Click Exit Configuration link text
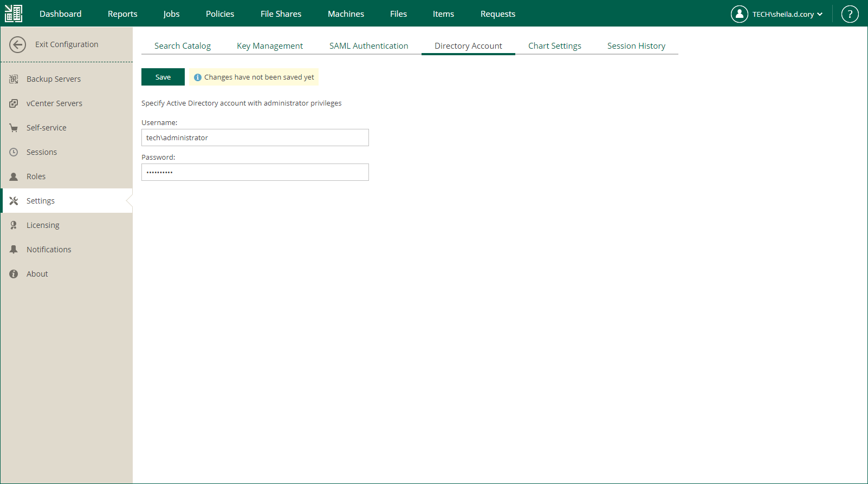The height and width of the screenshot is (484, 868). [67, 44]
